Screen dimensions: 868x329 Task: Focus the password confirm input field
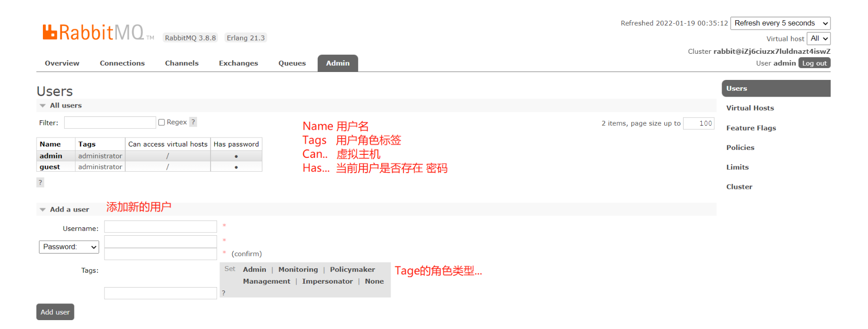pyautogui.click(x=160, y=254)
